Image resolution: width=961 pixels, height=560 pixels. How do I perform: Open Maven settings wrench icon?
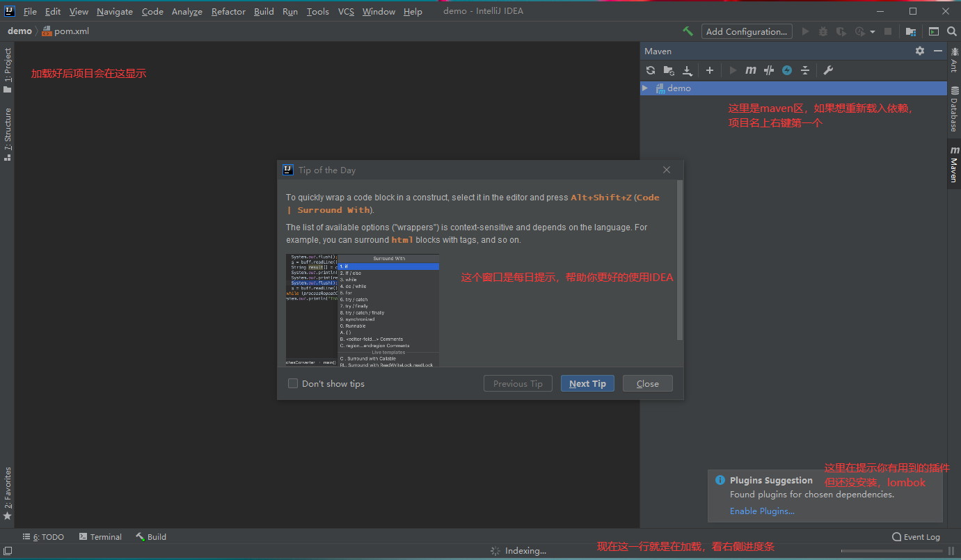point(828,70)
